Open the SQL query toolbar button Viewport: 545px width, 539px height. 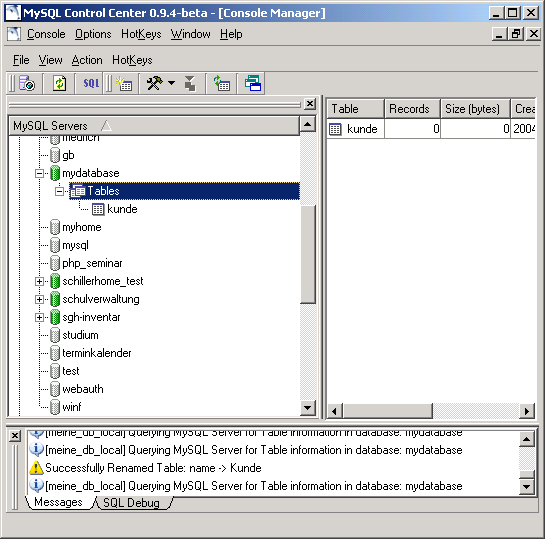91,83
